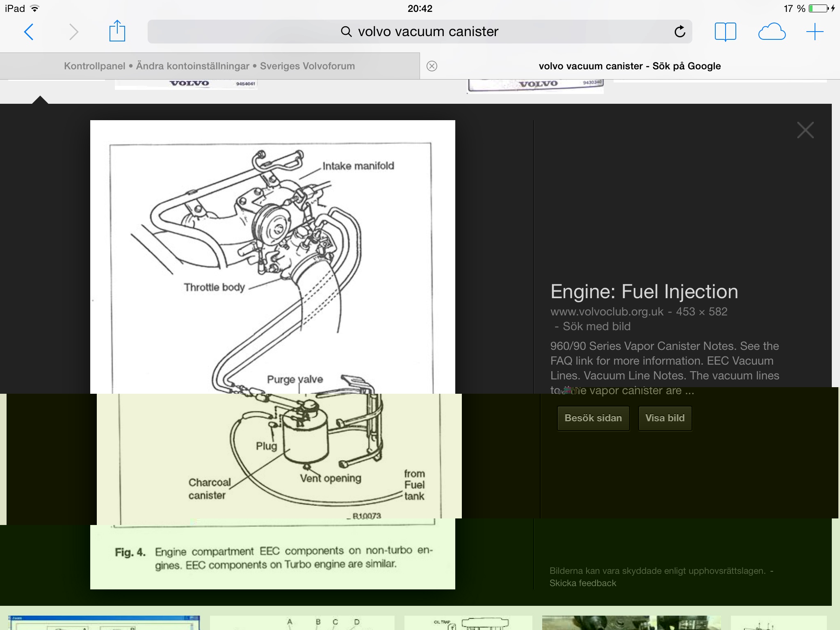
Task: Switch to Sveriges Volvoforum tab
Action: (x=209, y=66)
